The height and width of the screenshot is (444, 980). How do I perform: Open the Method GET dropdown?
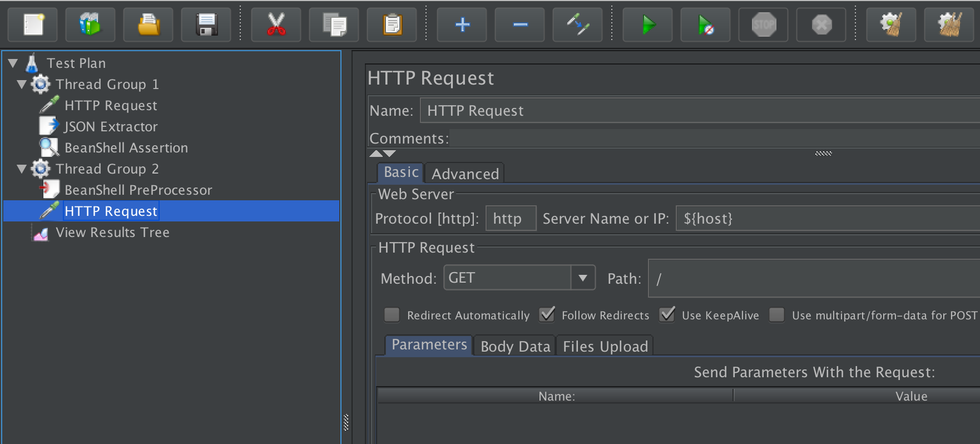582,278
